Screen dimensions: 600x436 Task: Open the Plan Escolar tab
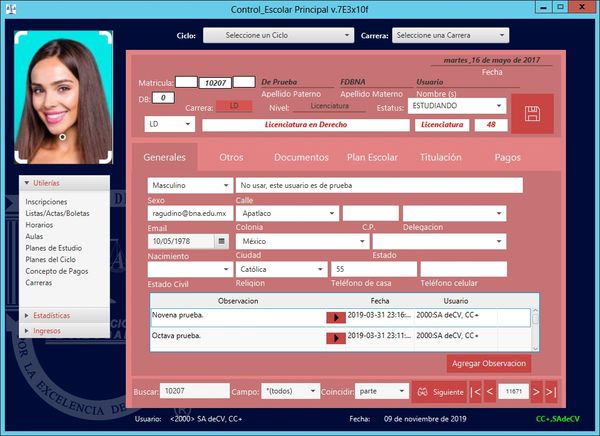click(372, 157)
